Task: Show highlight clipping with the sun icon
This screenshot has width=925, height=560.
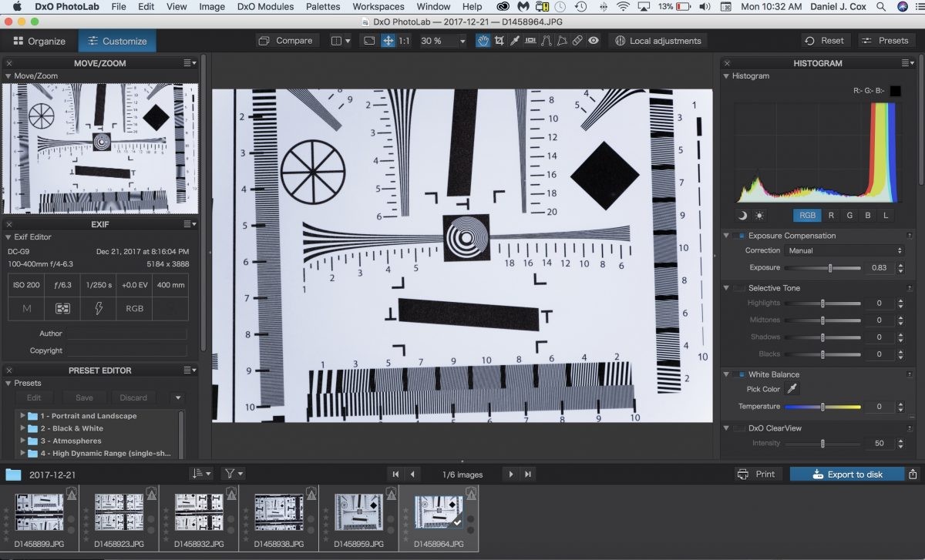Action: [759, 216]
